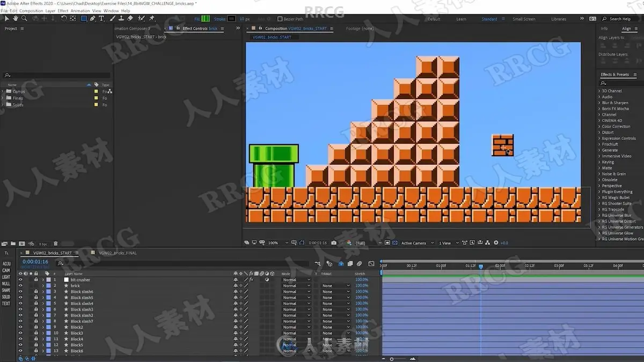Select the Rectangle shape tool
The width and height of the screenshot is (644, 362).
[84, 18]
